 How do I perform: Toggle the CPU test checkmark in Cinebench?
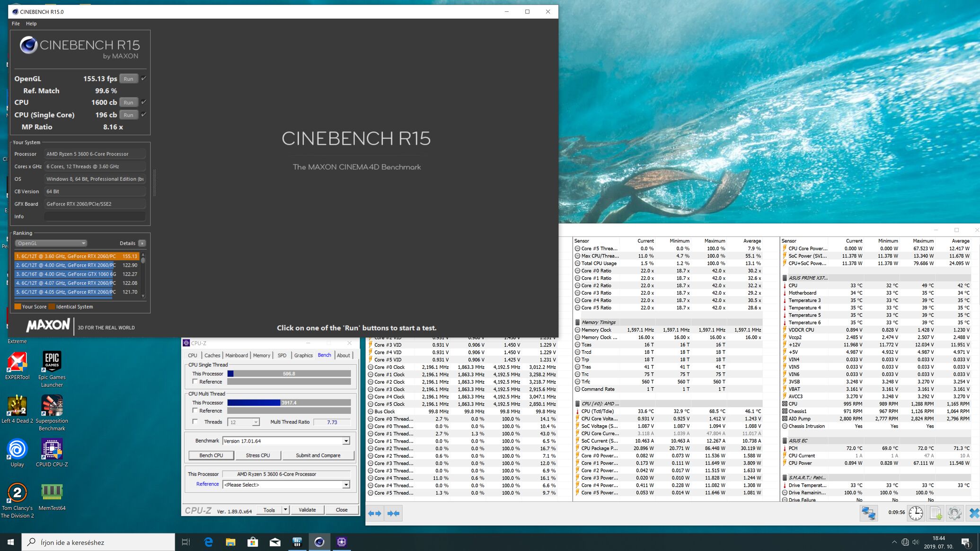[143, 102]
